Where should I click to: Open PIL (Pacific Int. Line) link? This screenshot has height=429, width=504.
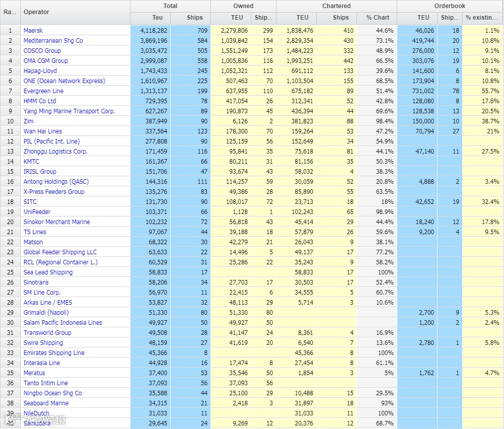point(51,141)
